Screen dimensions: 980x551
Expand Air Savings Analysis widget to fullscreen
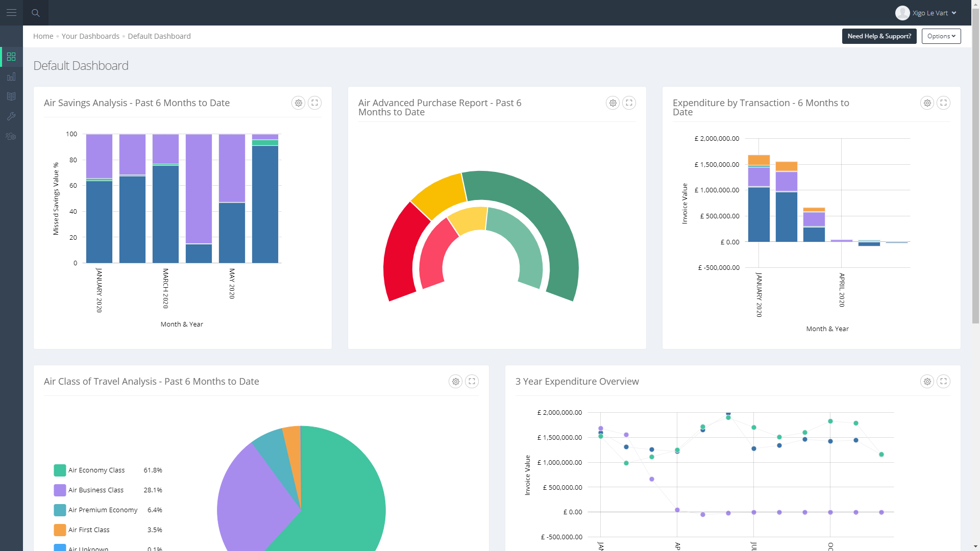[315, 103]
